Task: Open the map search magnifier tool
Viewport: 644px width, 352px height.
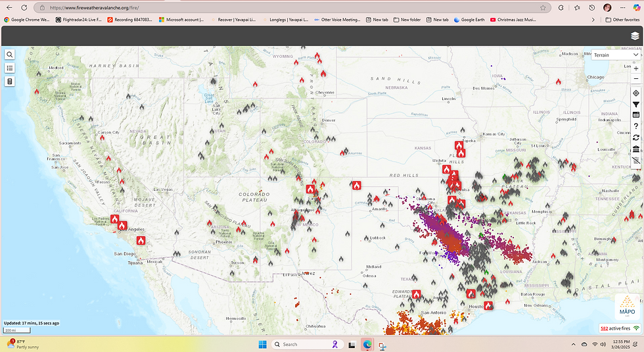Action: click(x=10, y=55)
